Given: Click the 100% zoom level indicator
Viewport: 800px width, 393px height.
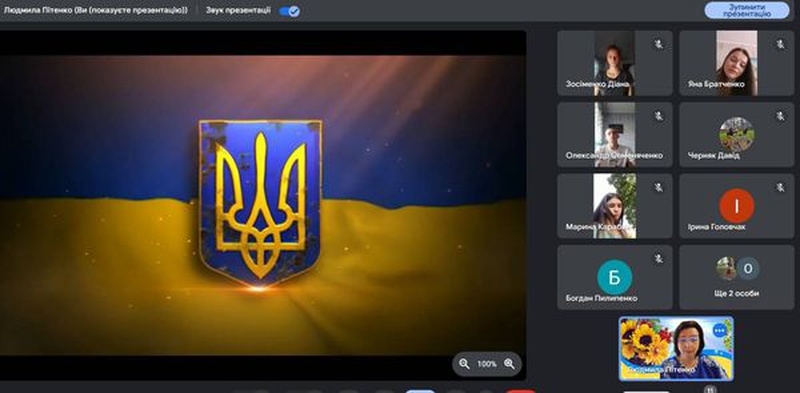Looking at the screenshot, I should (x=487, y=364).
